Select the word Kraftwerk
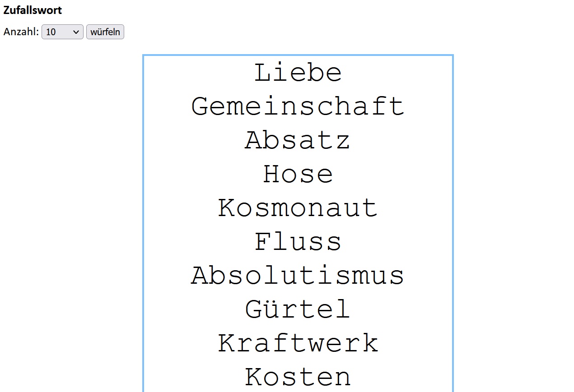The height and width of the screenshot is (392, 574). point(298,344)
